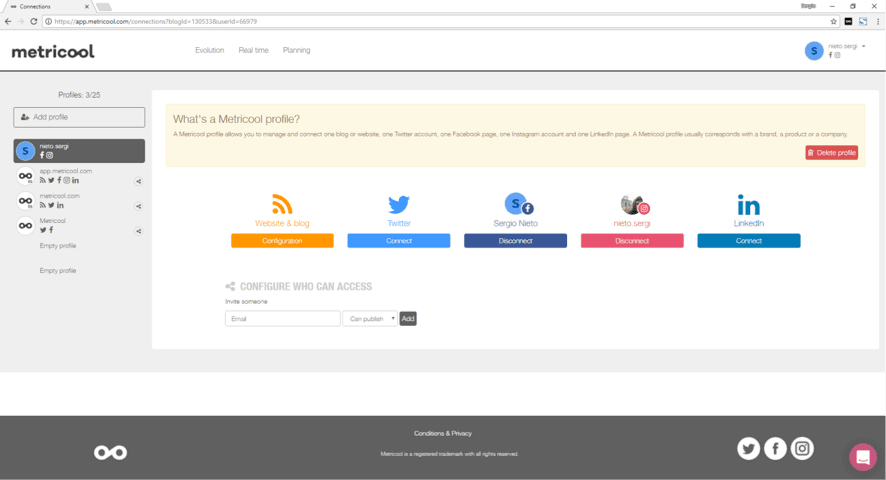This screenshot has width=886, height=480.
Task: Open the chat support bubble
Action: coord(863,456)
